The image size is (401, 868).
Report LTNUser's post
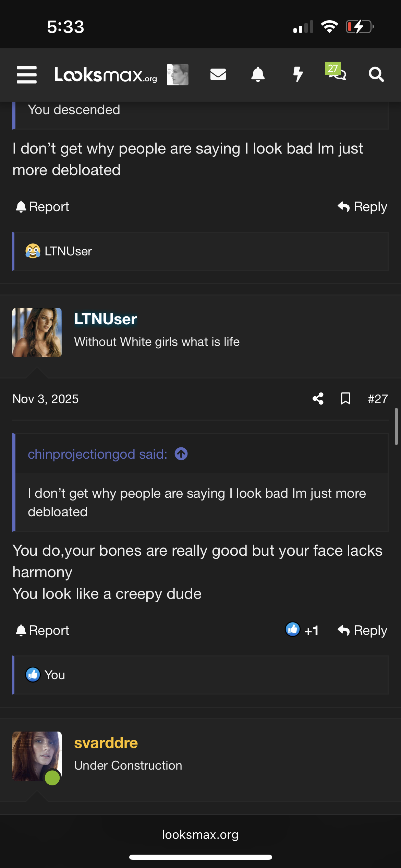point(42,630)
